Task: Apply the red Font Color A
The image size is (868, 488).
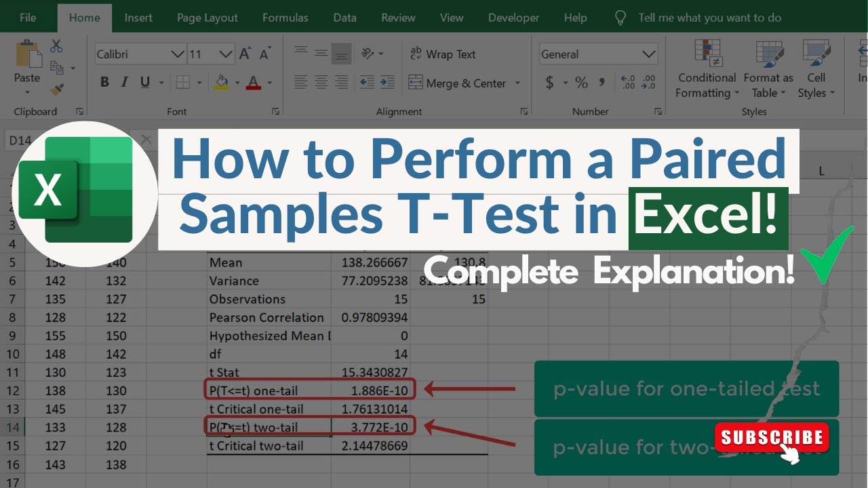Action: click(x=254, y=83)
